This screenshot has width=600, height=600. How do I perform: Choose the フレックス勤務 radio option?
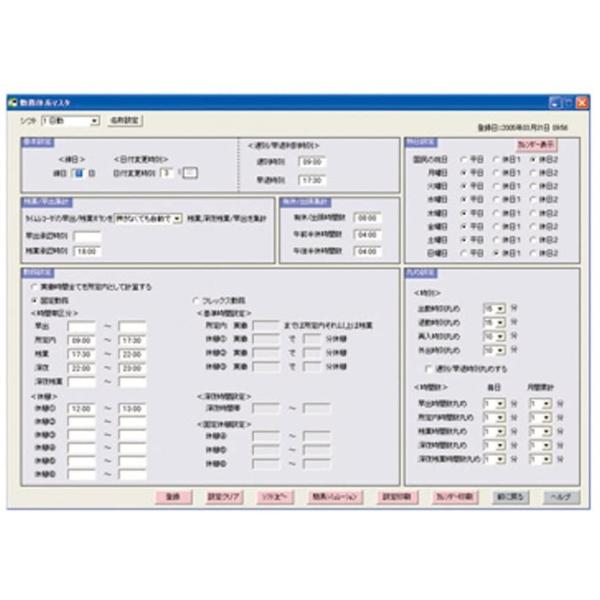(x=195, y=300)
